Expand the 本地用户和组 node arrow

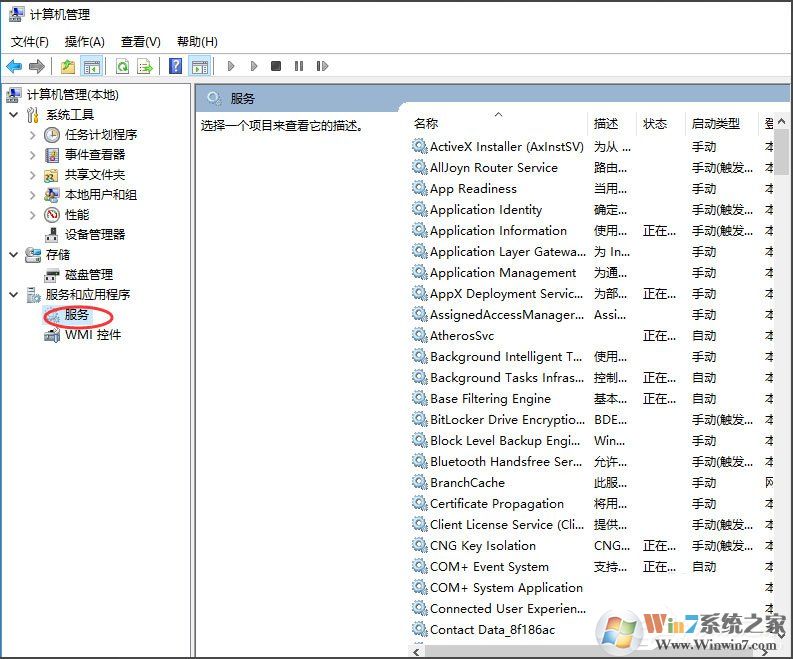[33, 195]
